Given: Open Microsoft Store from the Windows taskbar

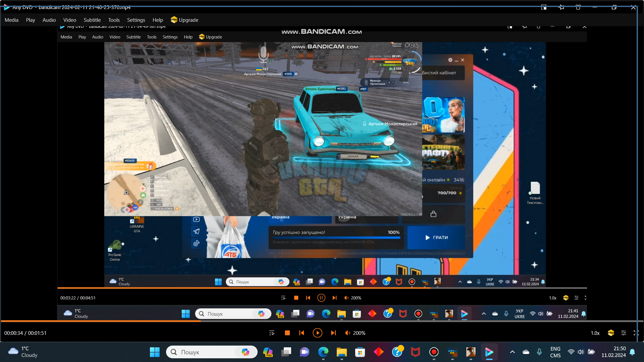Looking at the screenshot, I should point(360,352).
